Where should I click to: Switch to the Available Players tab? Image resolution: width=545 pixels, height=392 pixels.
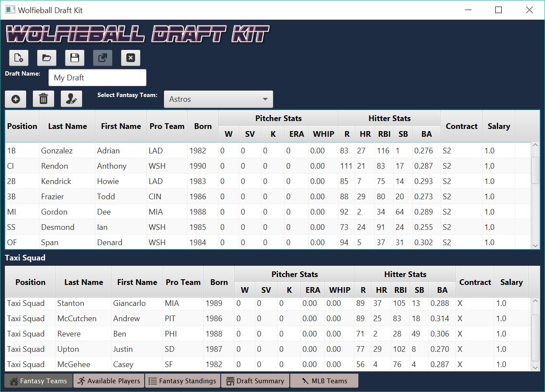(109, 381)
